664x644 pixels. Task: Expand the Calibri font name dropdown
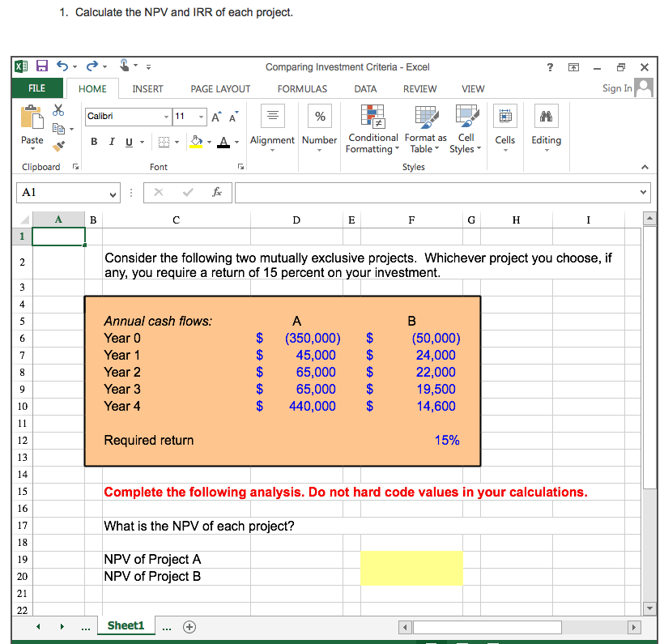[165, 117]
